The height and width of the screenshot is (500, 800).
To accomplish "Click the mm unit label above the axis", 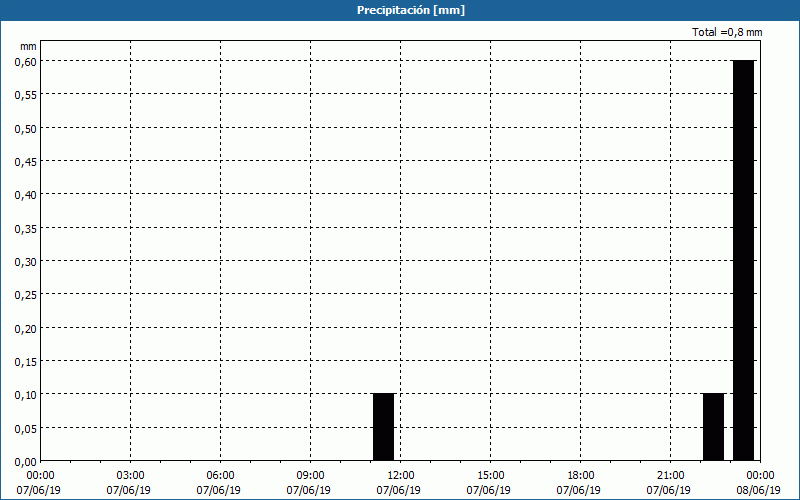I will point(29,46).
